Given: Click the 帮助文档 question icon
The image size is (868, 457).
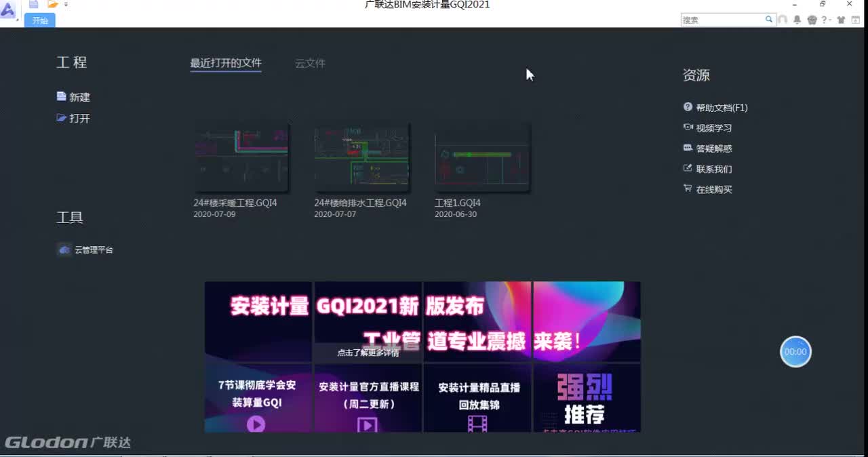Looking at the screenshot, I should click(x=688, y=106).
